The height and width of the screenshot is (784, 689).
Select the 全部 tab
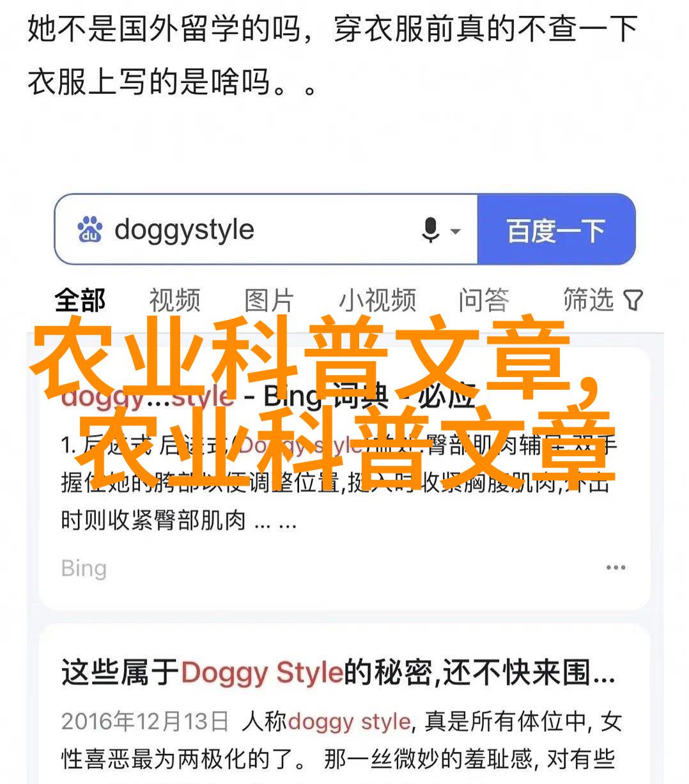point(80,300)
